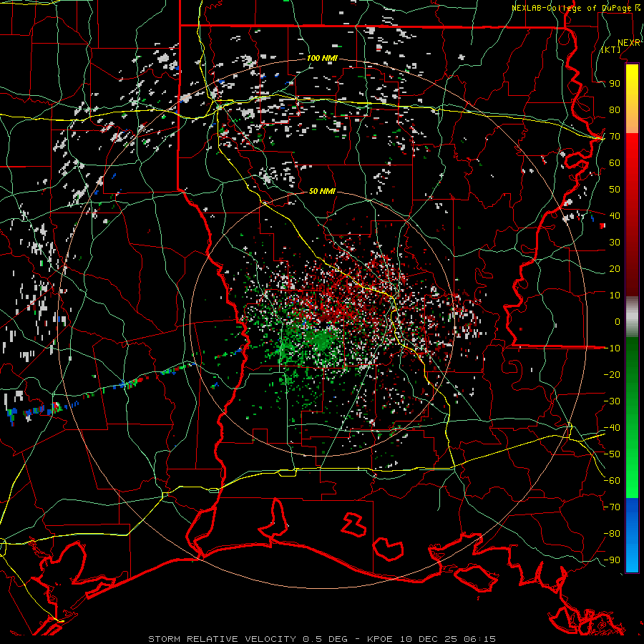644x644 pixels.
Task: Click the positive 50 scale label
Action: click(615, 190)
